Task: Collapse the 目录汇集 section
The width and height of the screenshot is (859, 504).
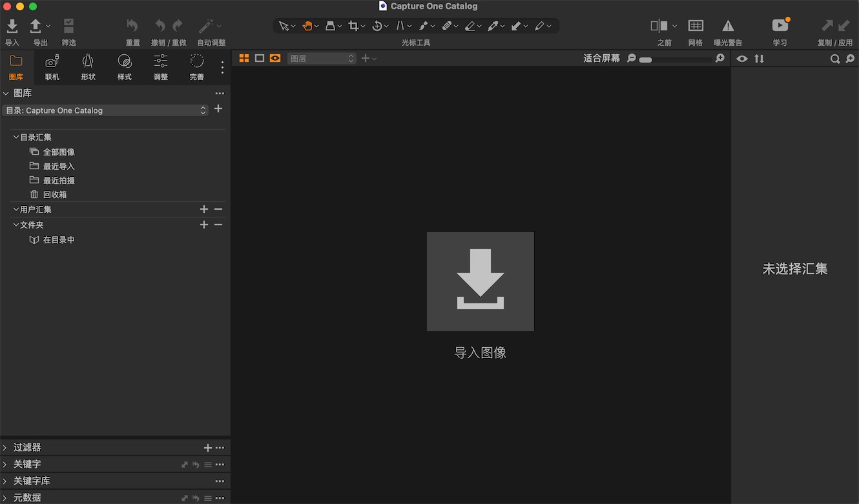Action: (x=16, y=137)
